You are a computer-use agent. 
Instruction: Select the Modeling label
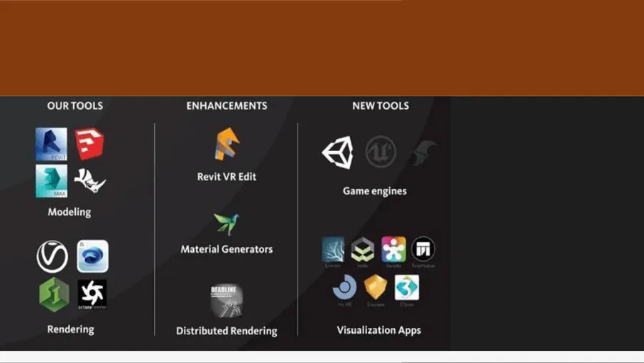[69, 212]
